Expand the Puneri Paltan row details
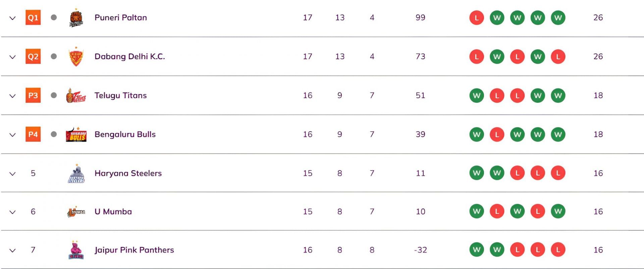This screenshot has width=644, height=269. click(x=12, y=18)
